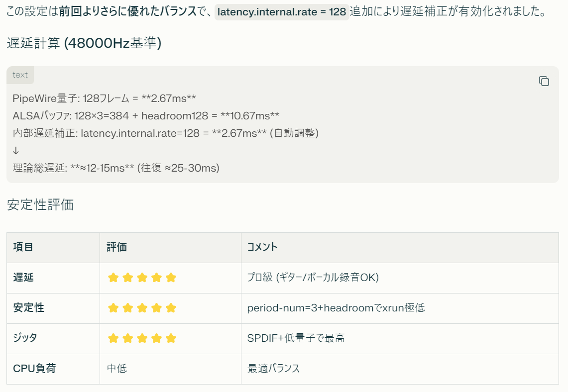
Task: Click the 遅延計算 (48000Hz基準) heading
Action: (x=84, y=43)
